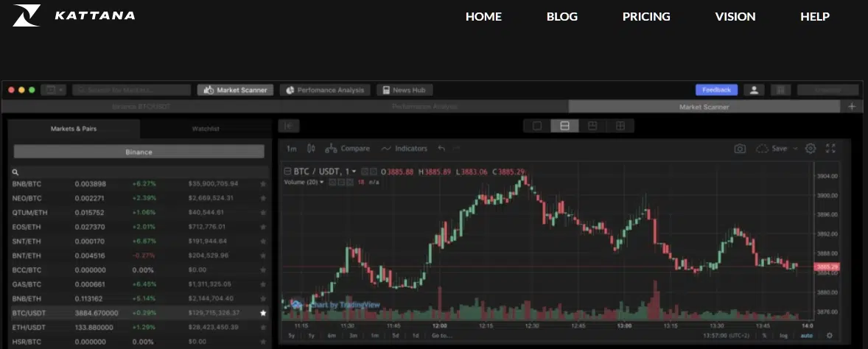This screenshot has width=868, height=349.
Task: Enter fullscreen chart mode
Action: (x=830, y=149)
